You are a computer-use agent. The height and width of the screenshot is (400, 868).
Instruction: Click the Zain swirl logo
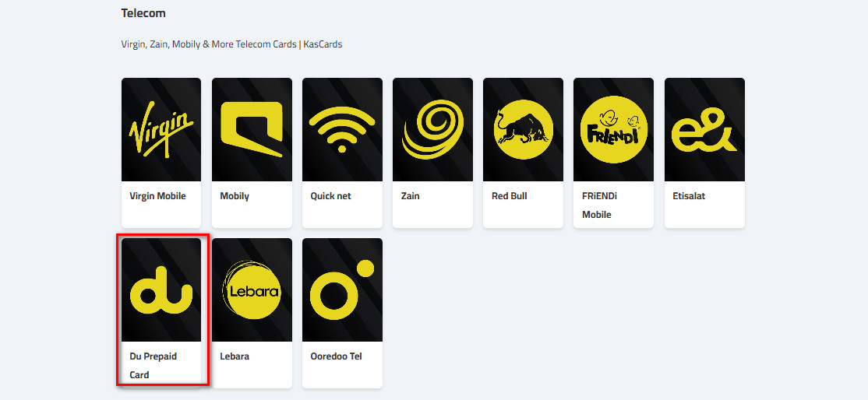[x=432, y=130]
